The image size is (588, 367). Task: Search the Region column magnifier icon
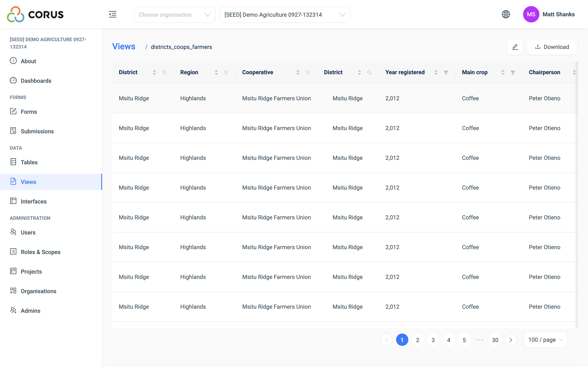click(226, 72)
